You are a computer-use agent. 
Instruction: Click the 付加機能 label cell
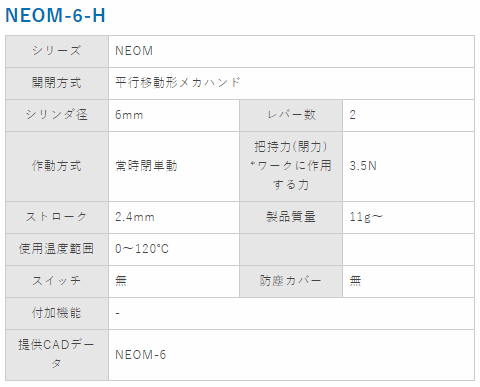tap(57, 313)
